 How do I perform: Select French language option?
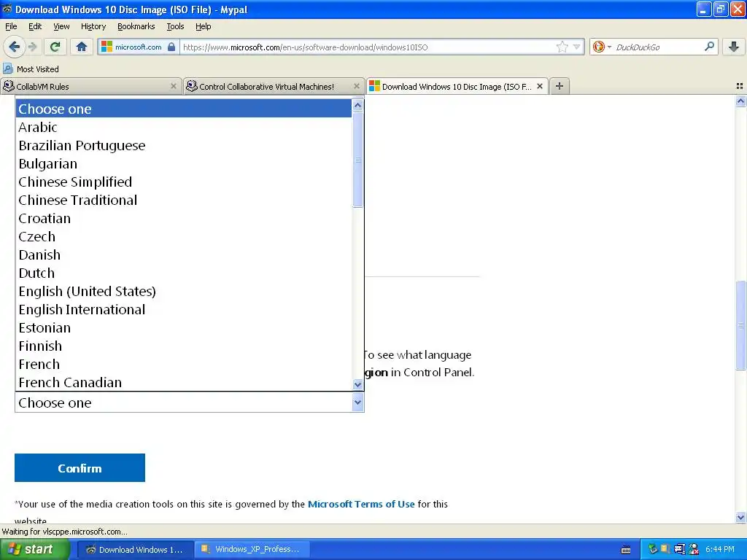[x=184, y=365]
